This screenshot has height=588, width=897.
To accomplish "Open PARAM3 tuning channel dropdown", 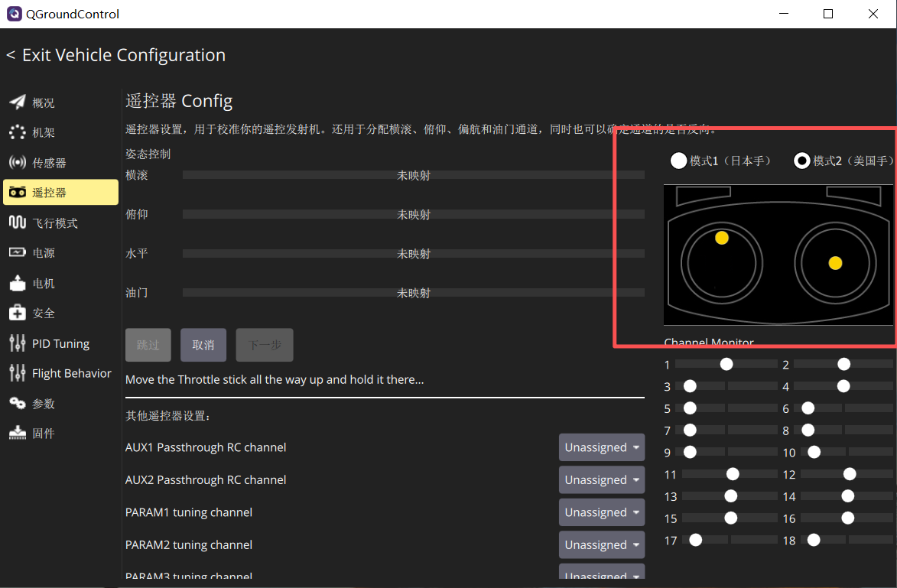I will [x=602, y=571].
